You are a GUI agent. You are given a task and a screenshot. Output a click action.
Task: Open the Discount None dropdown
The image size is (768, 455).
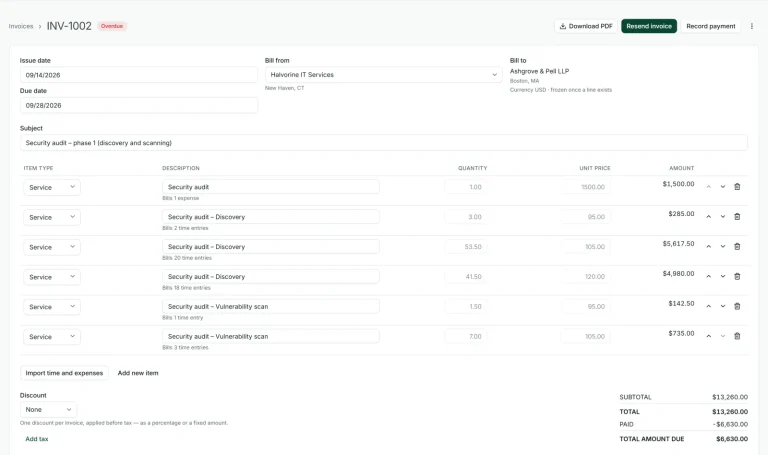click(48, 409)
